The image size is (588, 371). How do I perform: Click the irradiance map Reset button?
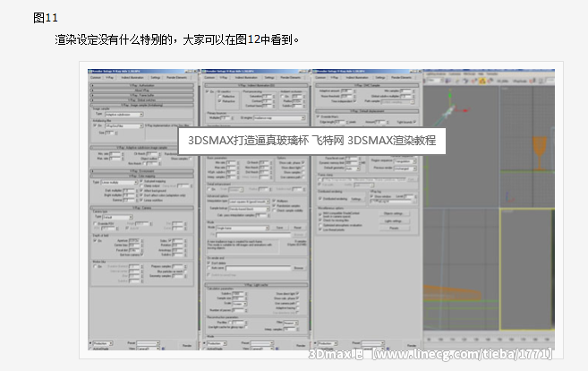pyautogui.click(x=298, y=228)
